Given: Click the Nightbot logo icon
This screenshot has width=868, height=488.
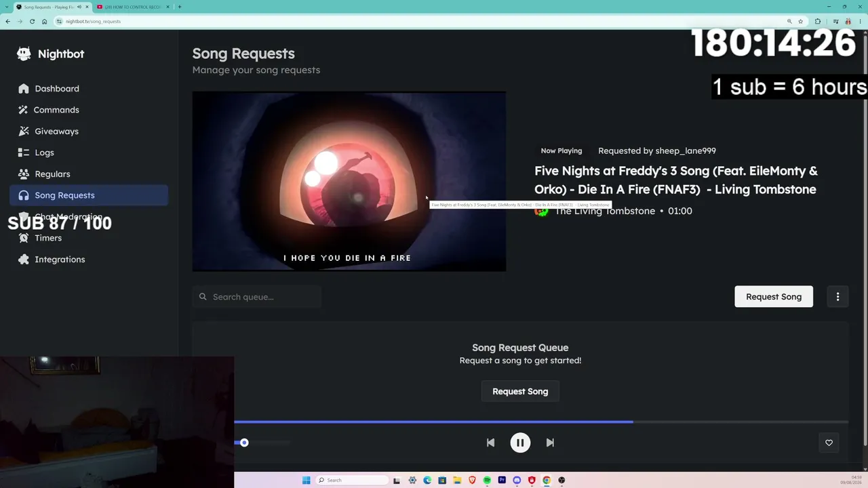Looking at the screenshot, I should click(x=24, y=54).
